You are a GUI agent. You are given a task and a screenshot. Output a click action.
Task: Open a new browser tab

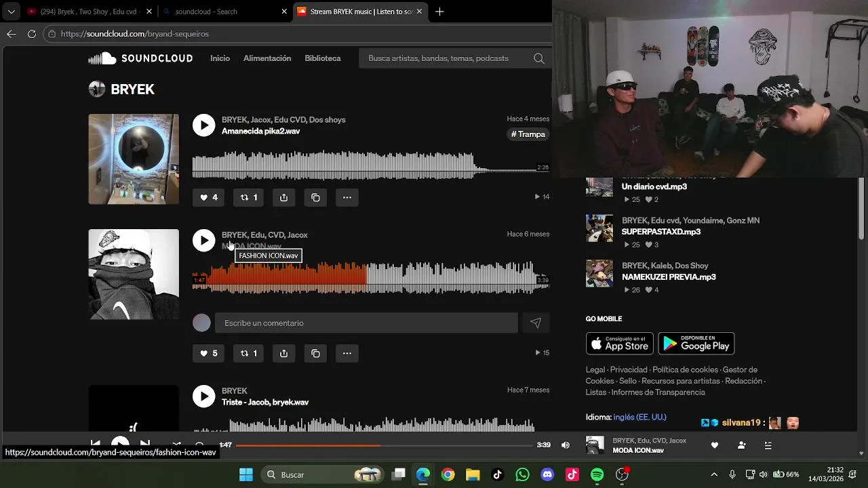[439, 12]
